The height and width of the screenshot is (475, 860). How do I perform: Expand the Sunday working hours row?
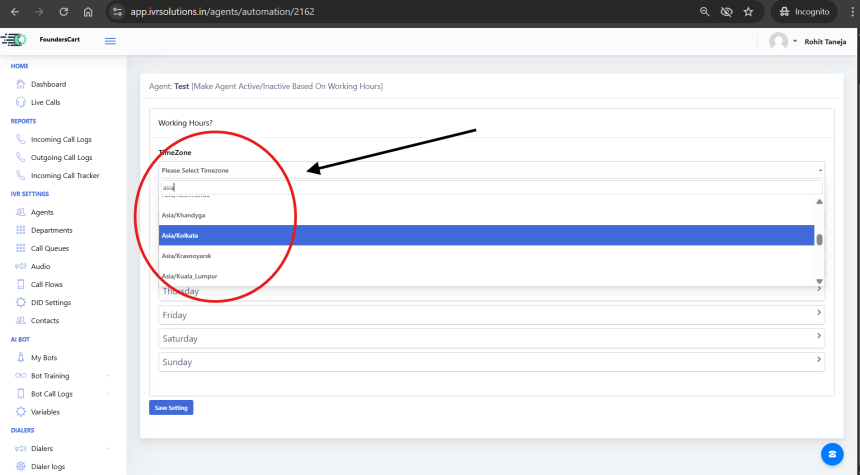tap(491, 361)
